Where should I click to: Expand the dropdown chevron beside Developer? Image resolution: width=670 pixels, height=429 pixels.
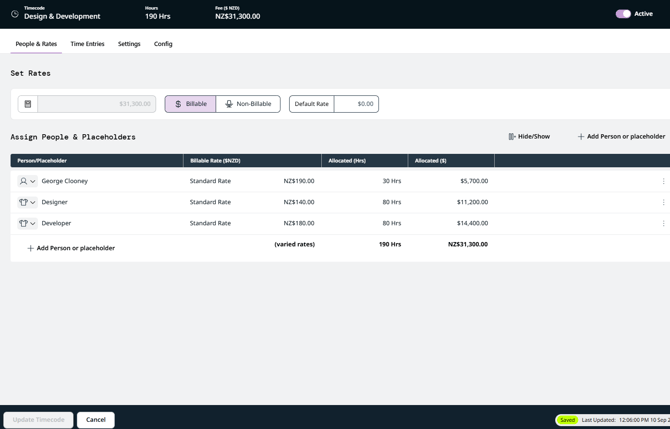pyautogui.click(x=32, y=223)
